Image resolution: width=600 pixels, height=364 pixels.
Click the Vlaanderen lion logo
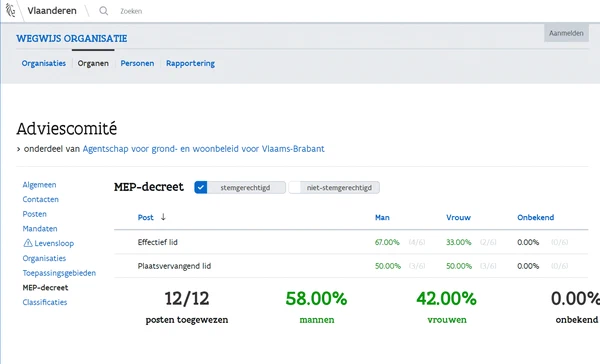coord(11,10)
